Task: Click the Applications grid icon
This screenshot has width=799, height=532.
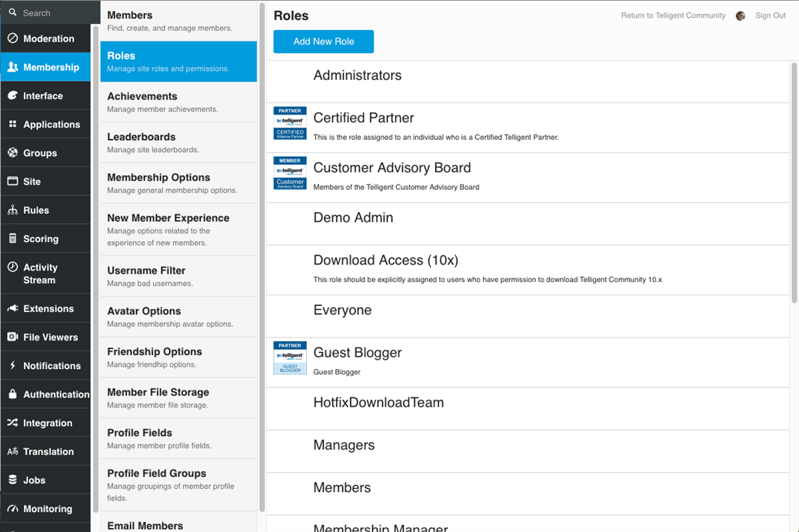Action: pyautogui.click(x=13, y=124)
